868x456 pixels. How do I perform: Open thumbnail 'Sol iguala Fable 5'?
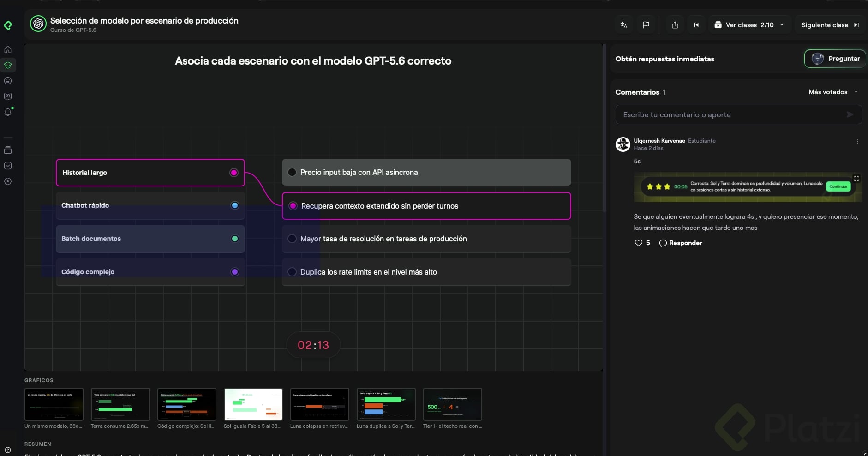point(253,404)
